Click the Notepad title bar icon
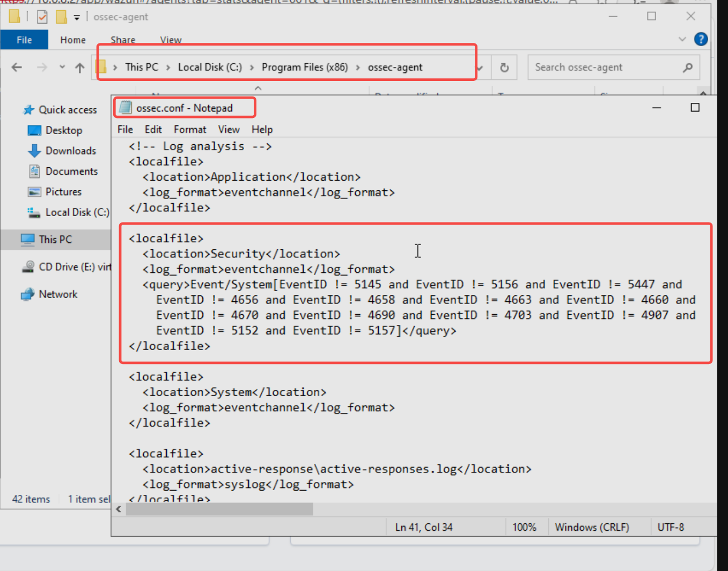 point(126,108)
